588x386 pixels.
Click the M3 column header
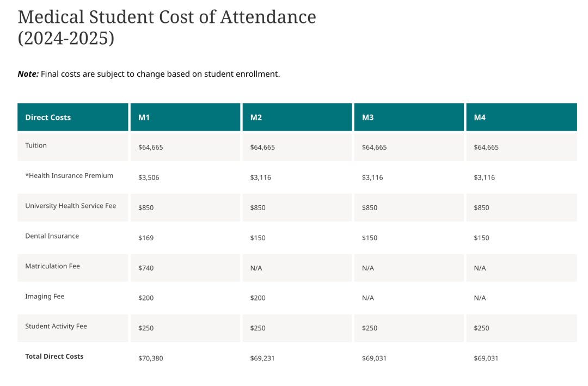[368, 117]
